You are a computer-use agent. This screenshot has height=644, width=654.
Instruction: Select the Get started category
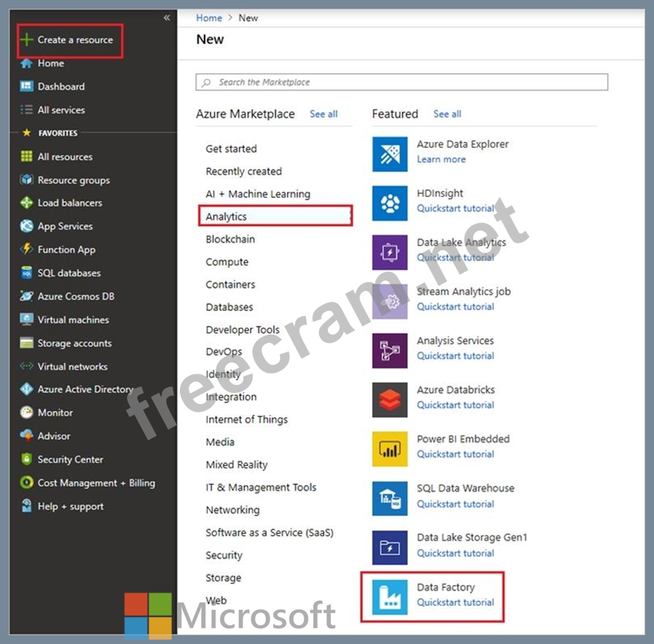point(231,148)
